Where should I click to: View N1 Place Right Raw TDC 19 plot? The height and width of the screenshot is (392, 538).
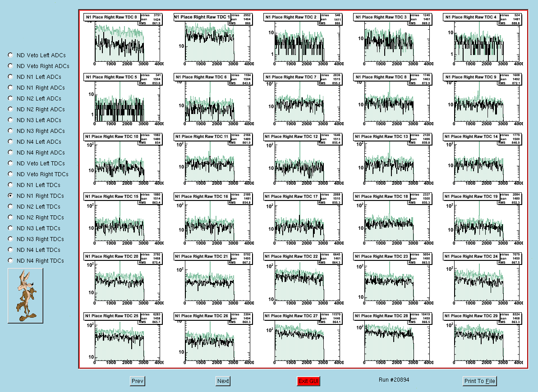[x=483, y=219]
